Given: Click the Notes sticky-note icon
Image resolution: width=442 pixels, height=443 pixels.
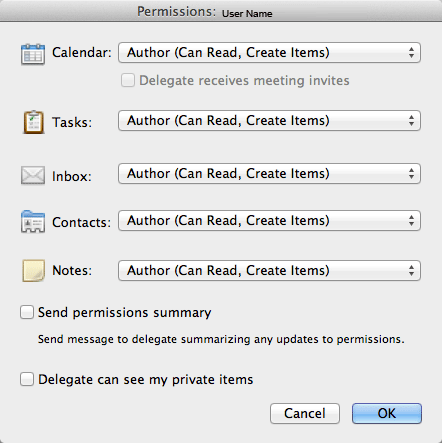Looking at the screenshot, I should (x=33, y=271).
